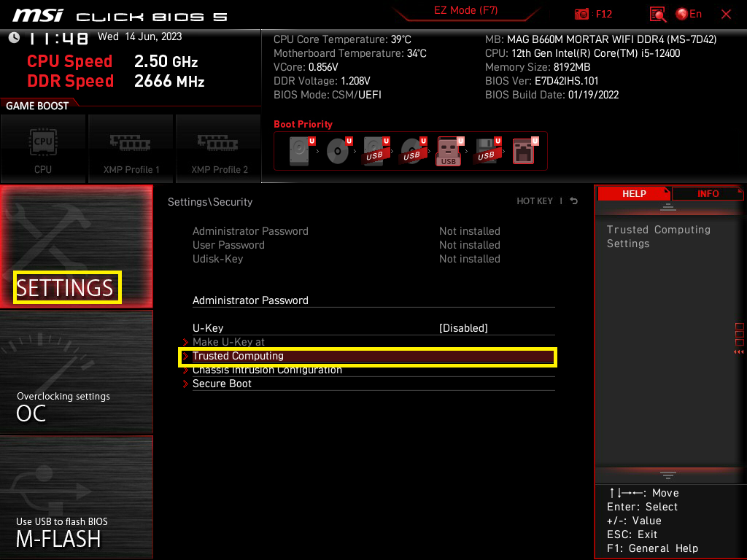Screen dimensions: 747x560
Task: Open M-FLASH to flash BIOS
Action: [x=76, y=497]
